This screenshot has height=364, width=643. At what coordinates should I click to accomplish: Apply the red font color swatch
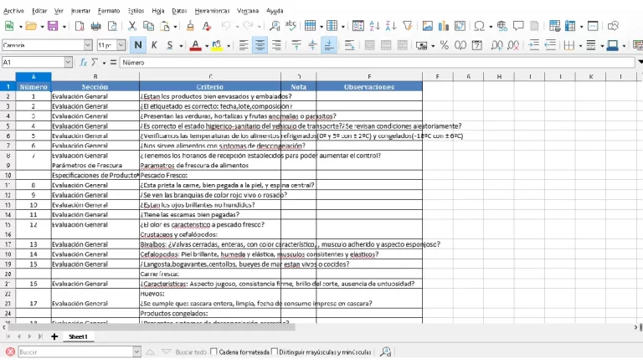coord(196,45)
